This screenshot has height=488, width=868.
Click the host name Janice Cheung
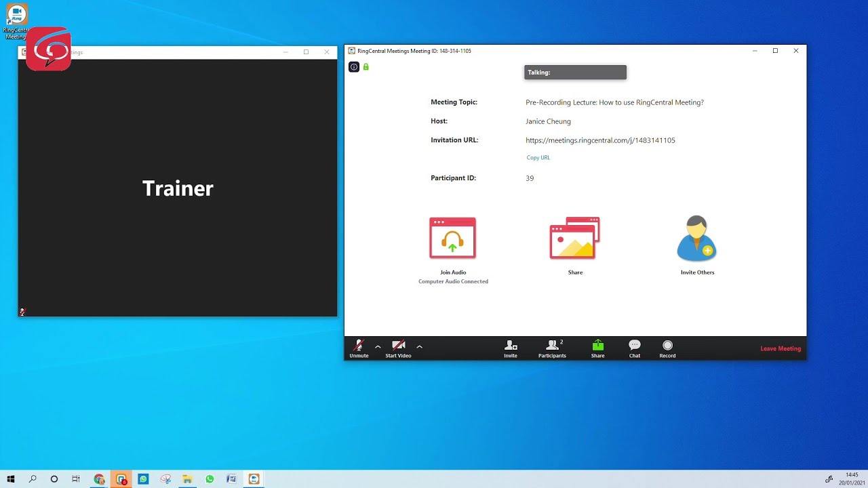pos(548,121)
